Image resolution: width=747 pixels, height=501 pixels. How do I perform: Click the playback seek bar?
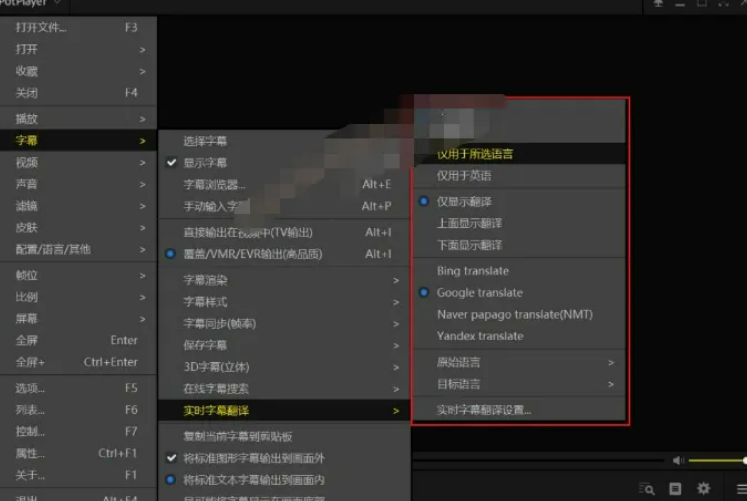(x=538, y=460)
